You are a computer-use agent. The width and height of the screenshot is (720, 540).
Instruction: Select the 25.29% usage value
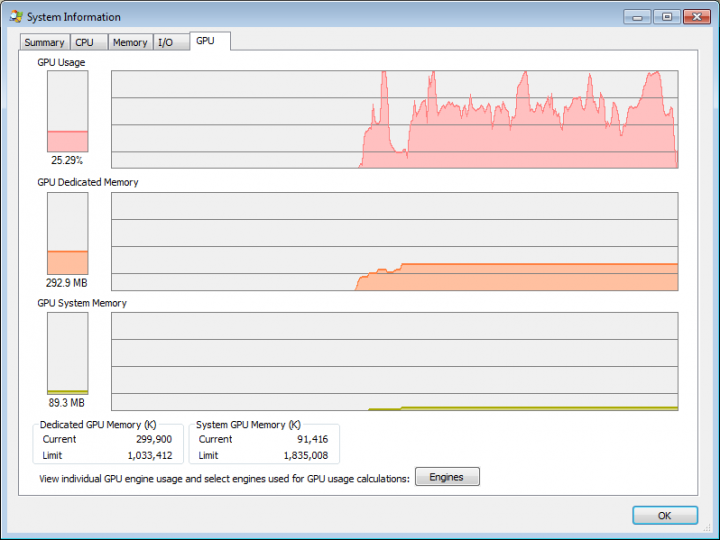[67, 160]
